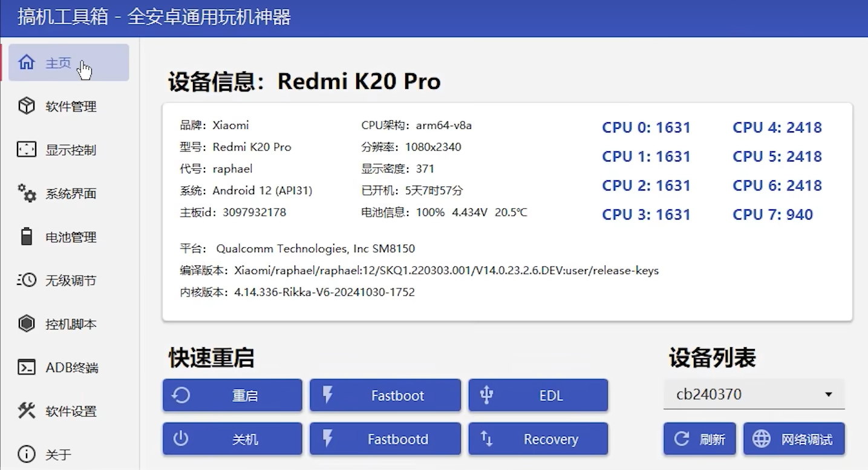Click the system interface gears icon

[26, 194]
